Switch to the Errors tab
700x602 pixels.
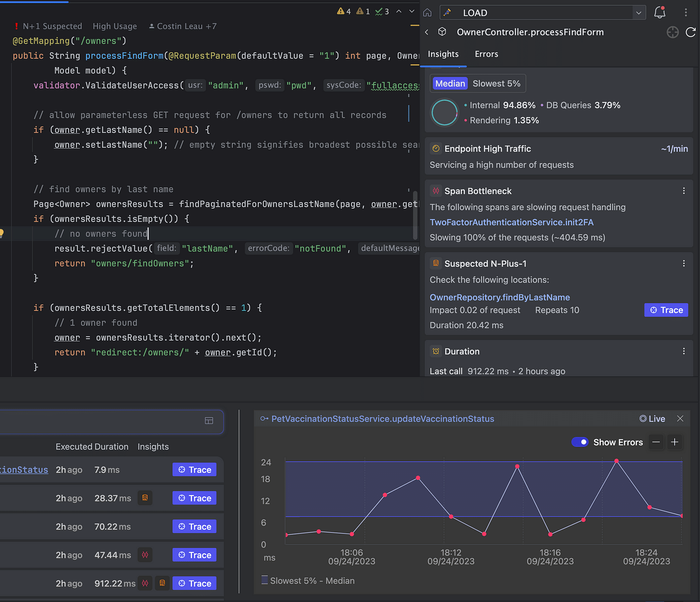pos(487,54)
